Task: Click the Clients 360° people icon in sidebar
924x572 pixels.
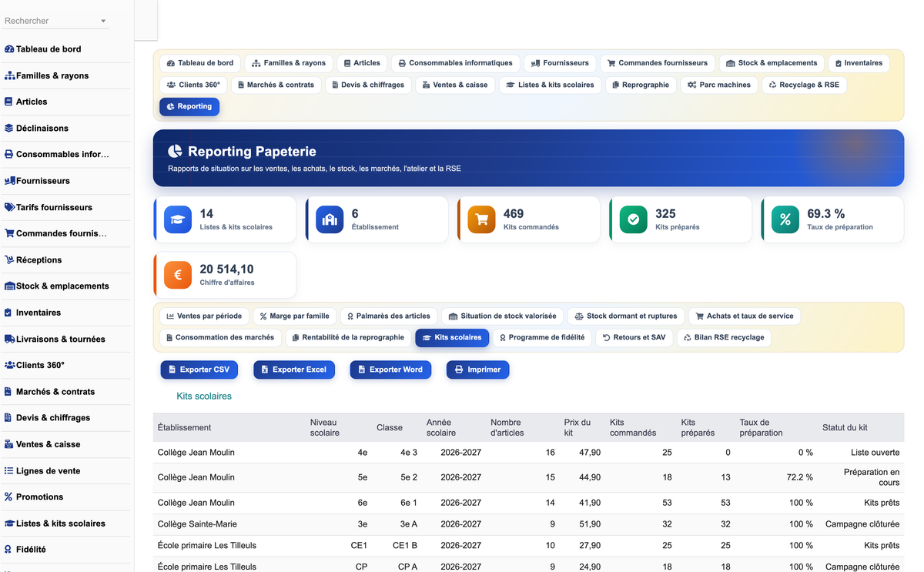Action: point(10,365)
